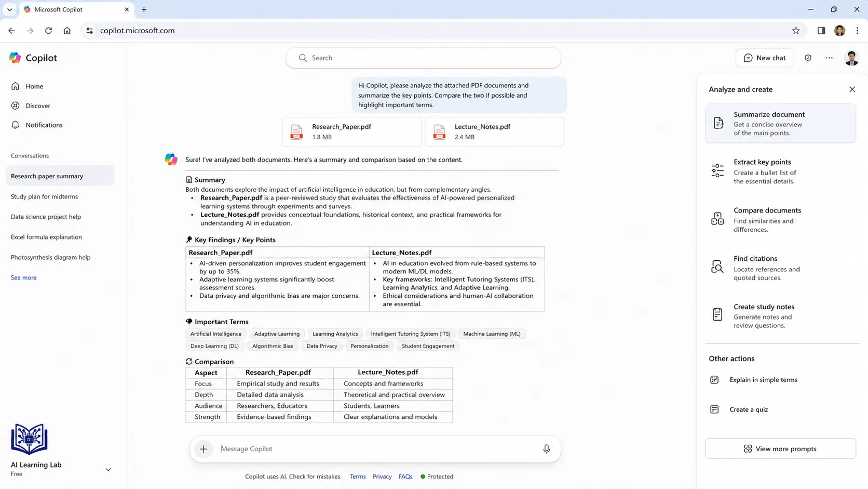Open the FAQs link
This screenshot has width=868, height=489.
tap(405, 477)
